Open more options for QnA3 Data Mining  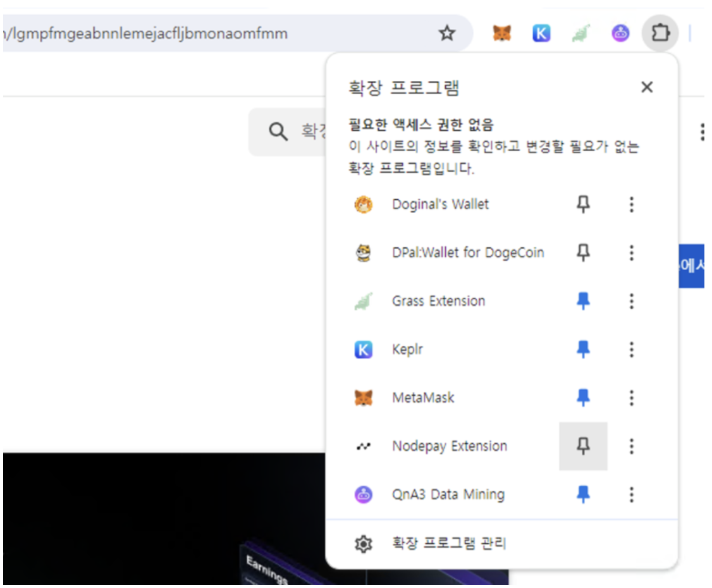click(x=631, y=494)
